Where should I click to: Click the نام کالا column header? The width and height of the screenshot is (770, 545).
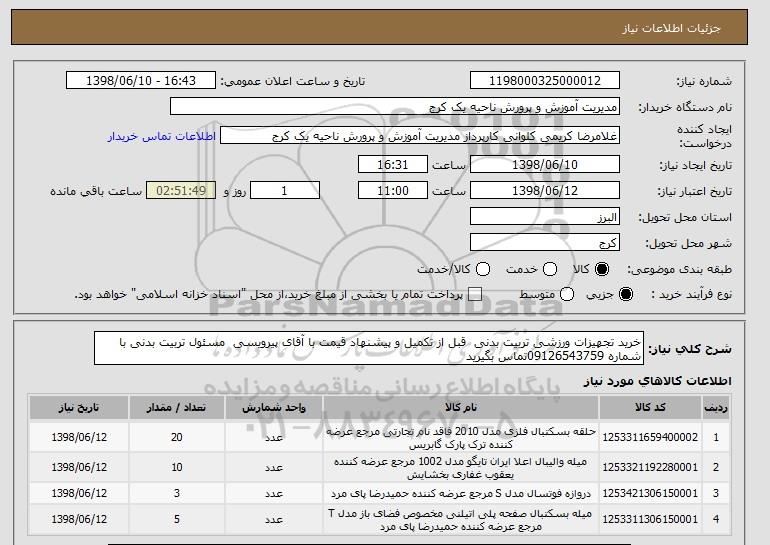(x=461, y=408)
